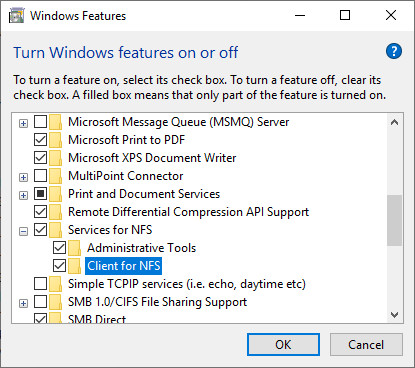Click folder icon beside Microsoft Message Queue Server
The width and height of the screenshot is (415, 368).
[55, 122]
